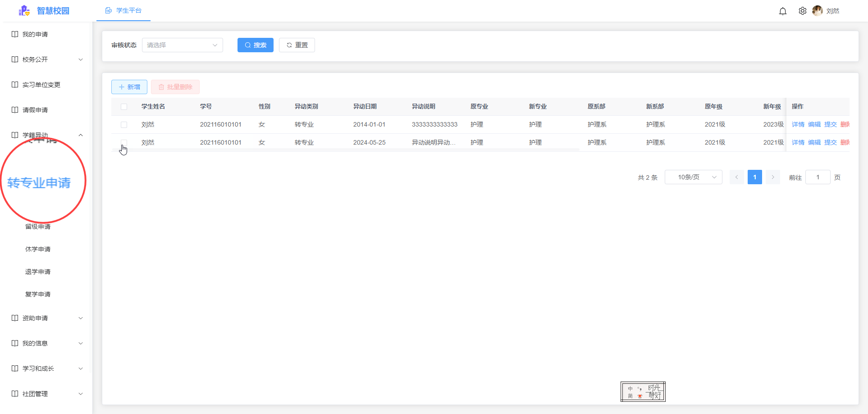Click the book icon beside 社团管理
This screenshot has height=414, width=868.
(15, 394)
